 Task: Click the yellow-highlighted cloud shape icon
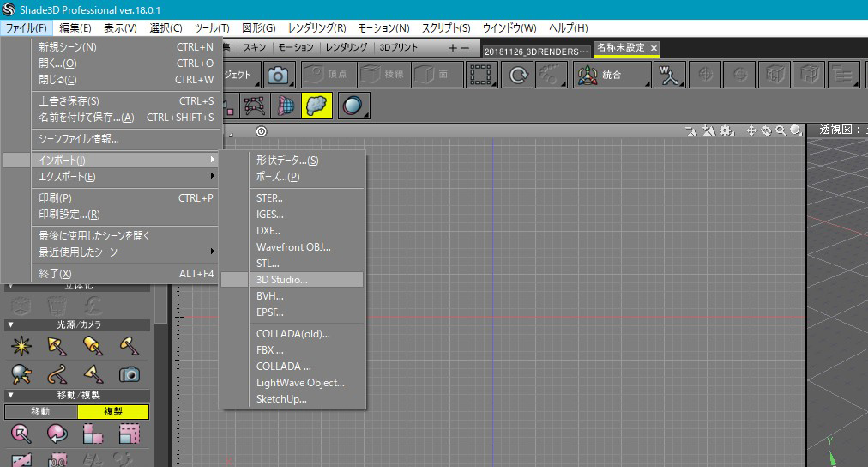[x=316, y=106]
